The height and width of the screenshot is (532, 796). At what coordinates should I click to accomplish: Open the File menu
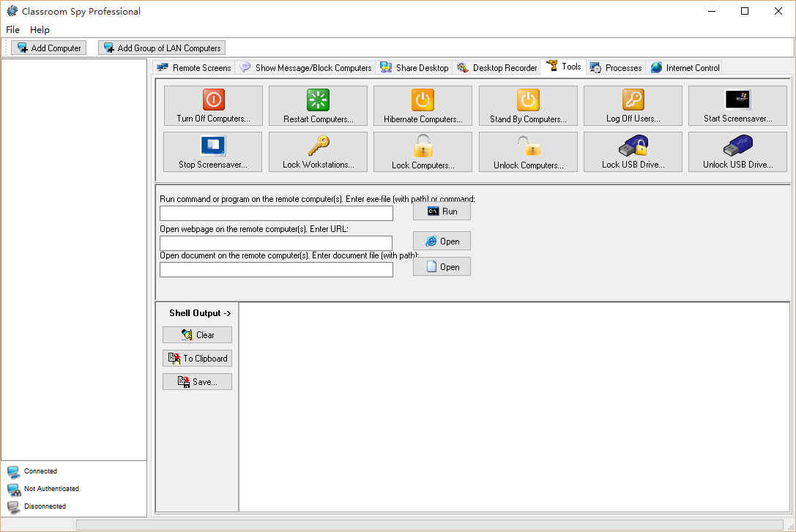pos(13,30)
